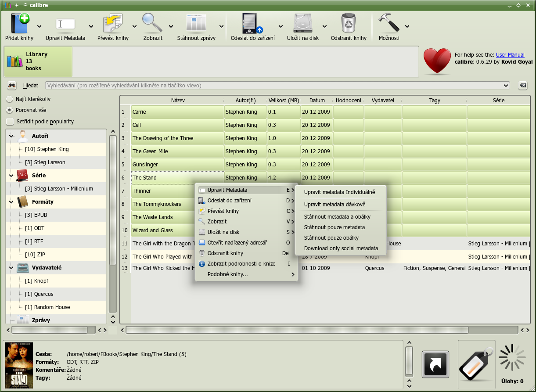Sort by Datum column header

click(x=317, y=101)
